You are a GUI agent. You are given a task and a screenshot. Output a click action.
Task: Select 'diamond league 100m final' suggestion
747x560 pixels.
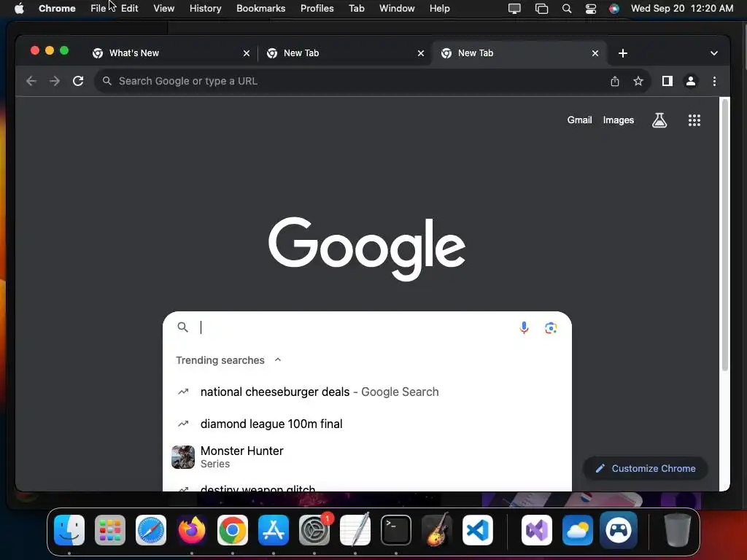pyautogui.click(x=367, y=424)
